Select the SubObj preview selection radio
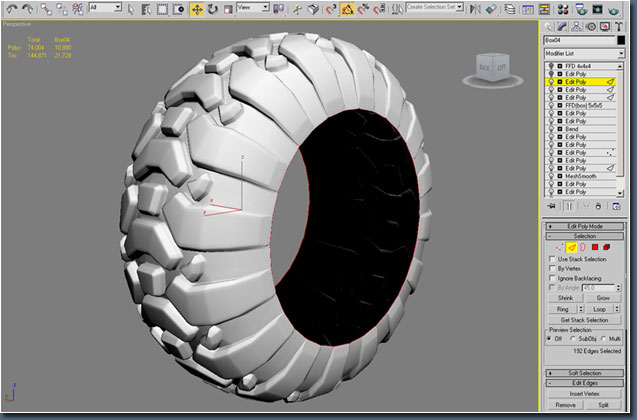Viewport: 637px width, 420px height. 573,338
